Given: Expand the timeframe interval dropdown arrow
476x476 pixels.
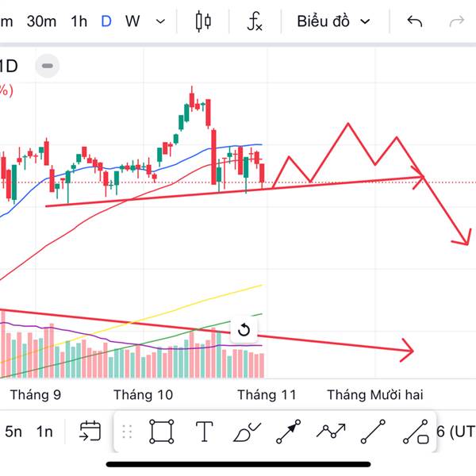Looking at the screenshot, I should click(x=161, y=21).
